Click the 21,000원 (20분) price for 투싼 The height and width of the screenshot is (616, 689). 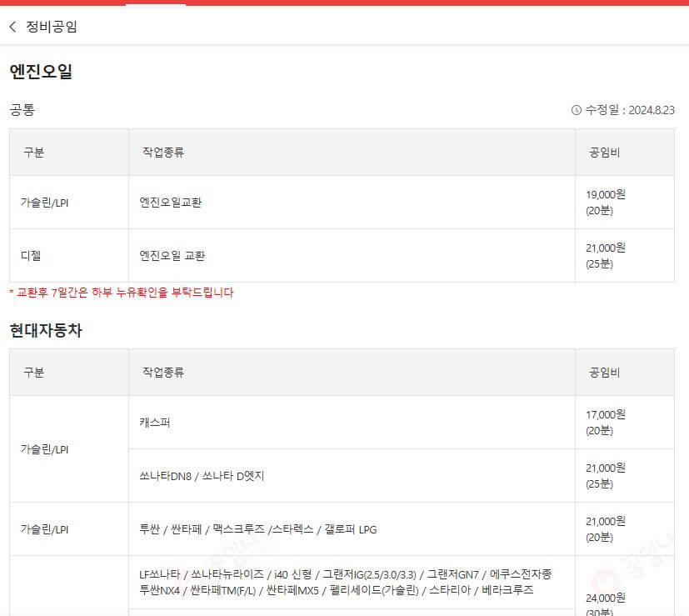click(x=624, y=529)
